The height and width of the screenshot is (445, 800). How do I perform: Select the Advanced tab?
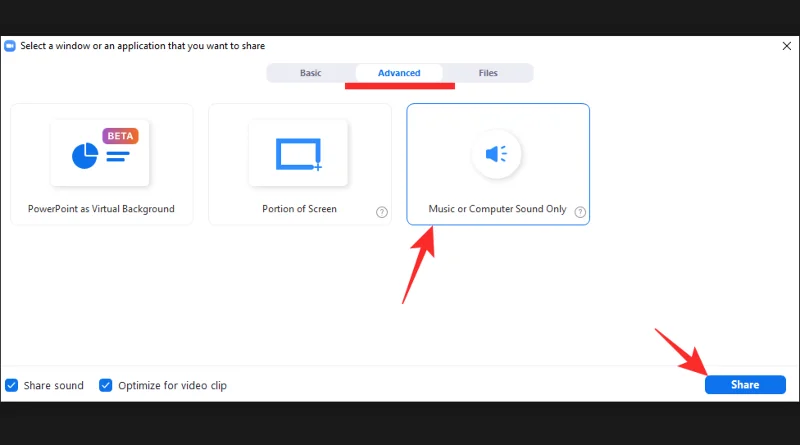[399, 73]
